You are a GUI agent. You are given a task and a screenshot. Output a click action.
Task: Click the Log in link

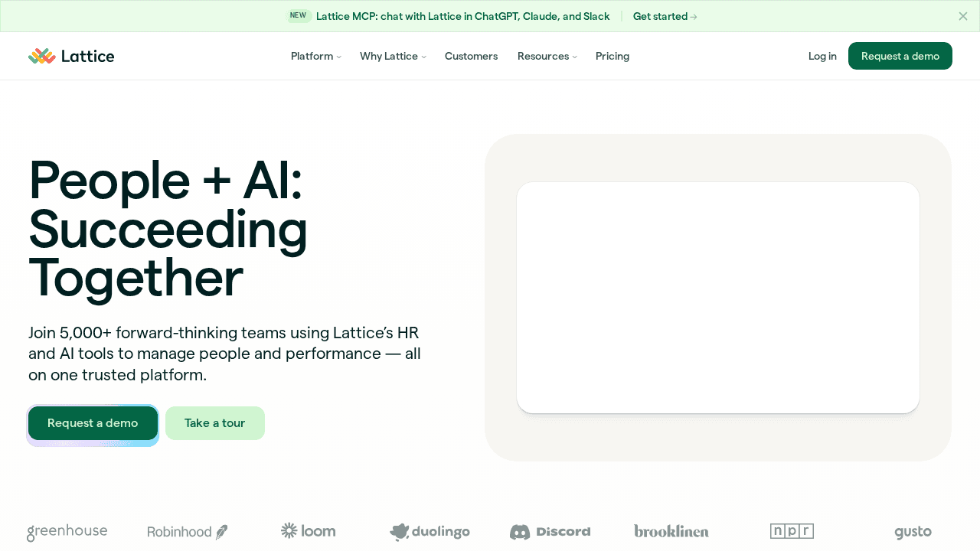pyautogui.click(x=822, y=56)
